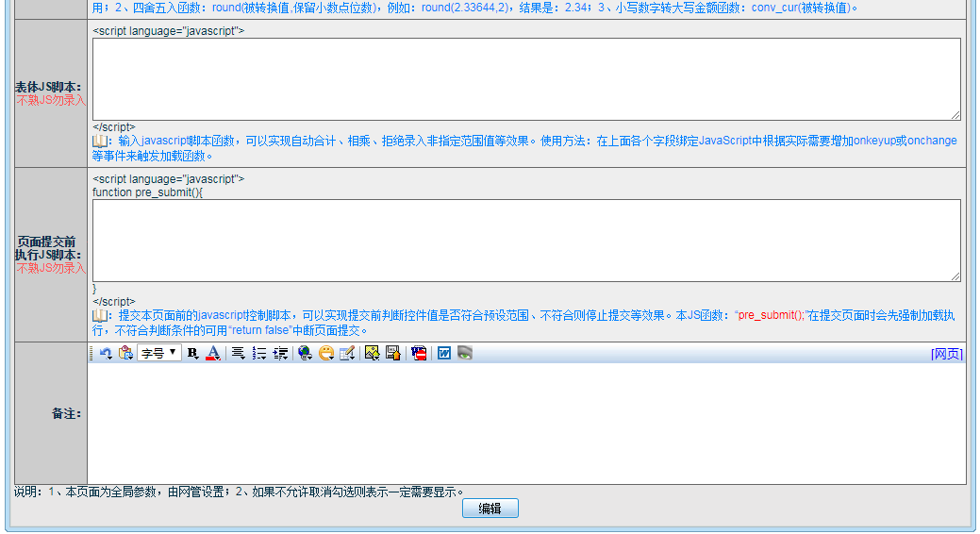Click the insert image icon
The height and width of the screenshot is (534, 980).
tap(372, 353)
